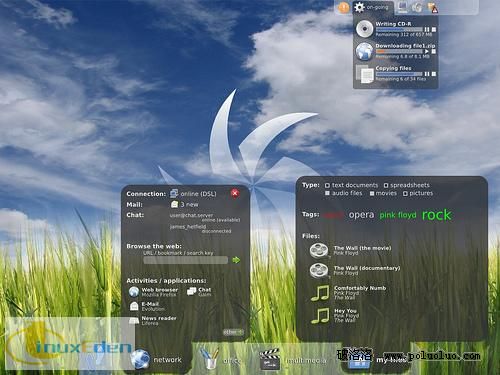Open the Web browser label
500x375 pixels.
click(x=160, y=290)
